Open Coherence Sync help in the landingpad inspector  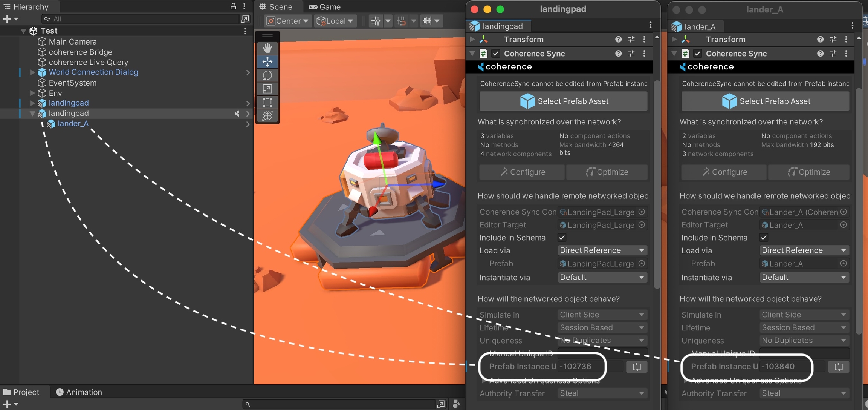click(x=618, y=54)
